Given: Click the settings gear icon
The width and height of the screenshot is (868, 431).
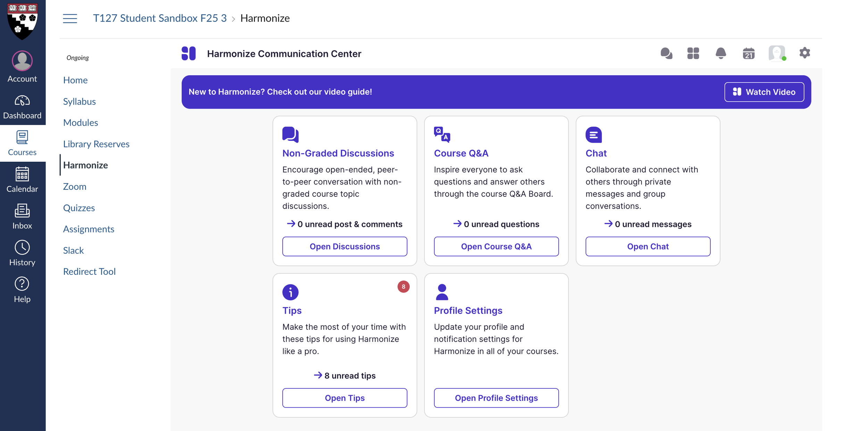Looking at the screenshot, I should (x=804, y=53).
